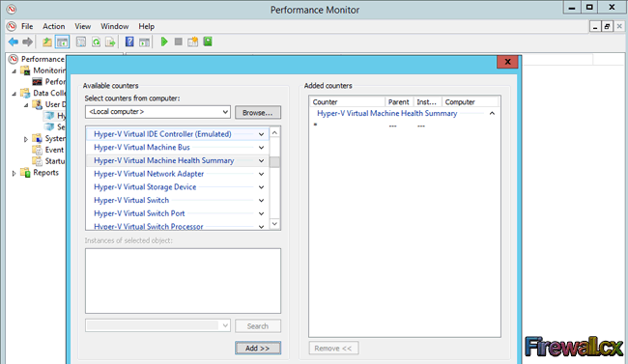This screenshot has height=364, width=628.
Task: Expand Hyper-V Virtual Machine Bus counters
Action: click(x=261, y=148)
